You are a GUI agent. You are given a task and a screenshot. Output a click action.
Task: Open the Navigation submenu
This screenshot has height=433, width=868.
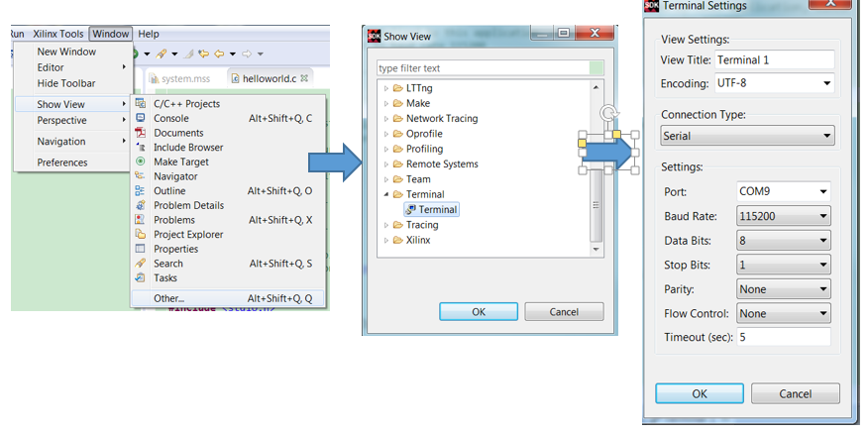click(x=72, y=141)
